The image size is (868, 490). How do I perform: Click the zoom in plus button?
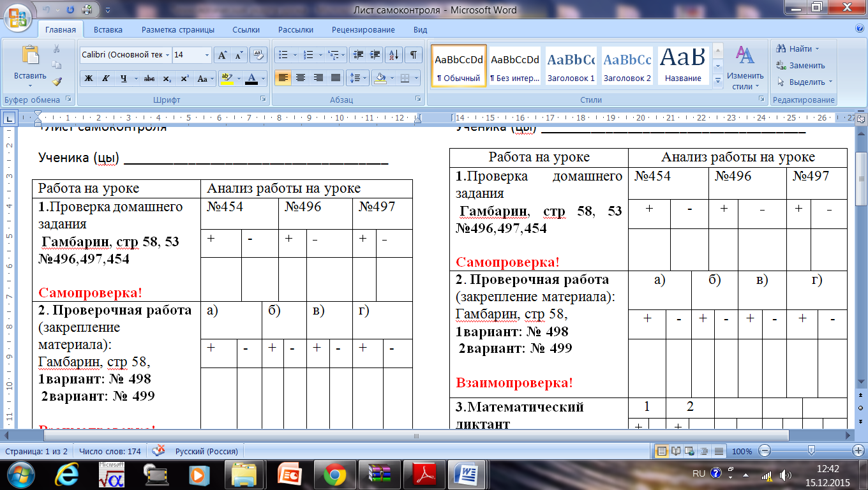tap(859, 451)
